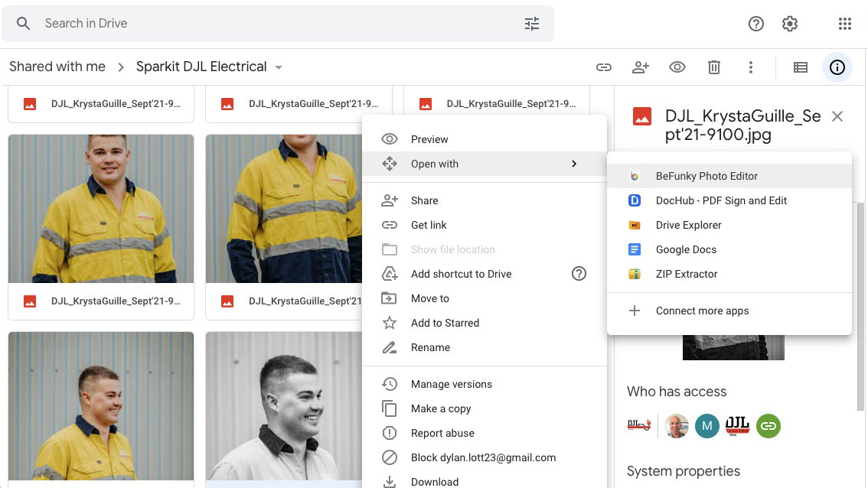Viewport: 868px width, 488px height.
Task: Click the details panel vertical scrollbar
Action: pyautogui.click(x=860, y=307)
